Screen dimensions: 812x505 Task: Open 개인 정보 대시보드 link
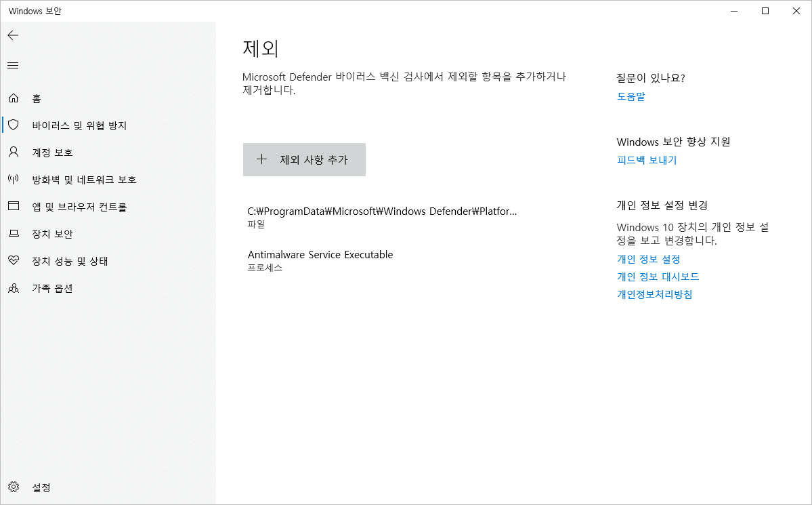pos(658,277)
